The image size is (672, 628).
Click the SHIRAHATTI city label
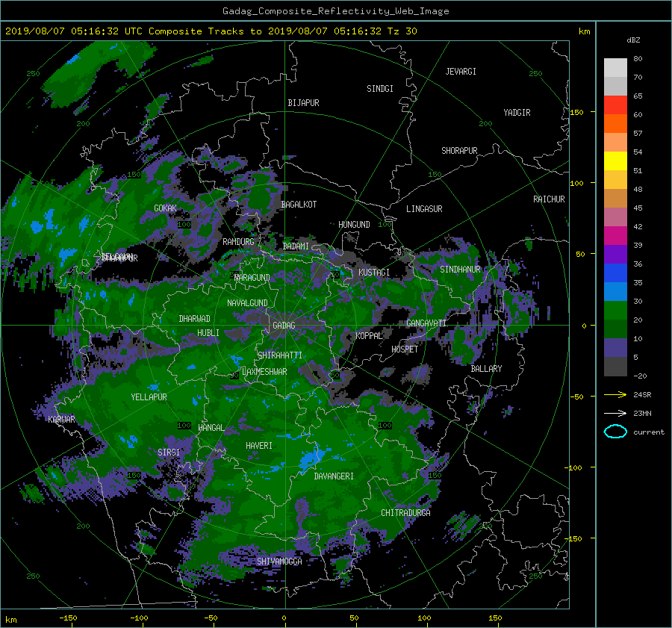(280, 355)
